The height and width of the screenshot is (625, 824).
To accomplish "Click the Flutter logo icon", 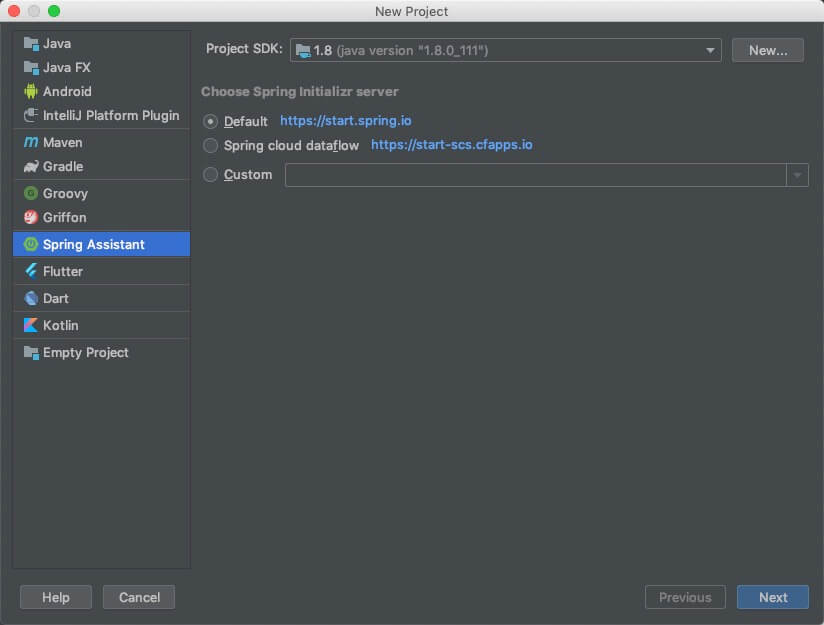I will tap(31, 271).
